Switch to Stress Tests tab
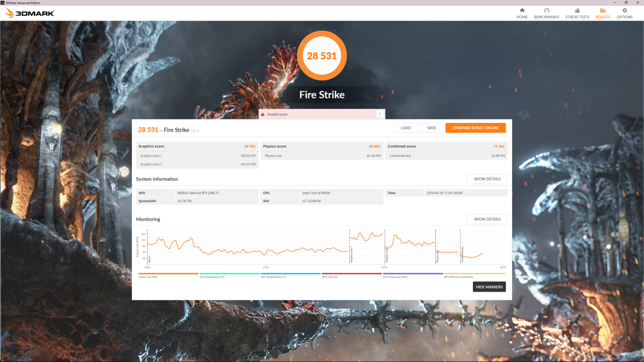This screenshot has width=644, height=362. pyautogui.click(x=577, y=13)
